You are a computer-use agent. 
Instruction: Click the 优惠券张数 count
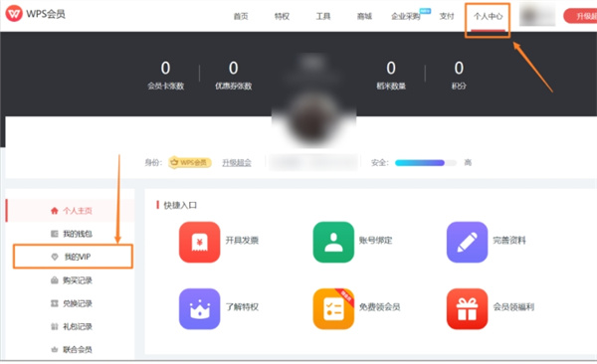[234, 69]
